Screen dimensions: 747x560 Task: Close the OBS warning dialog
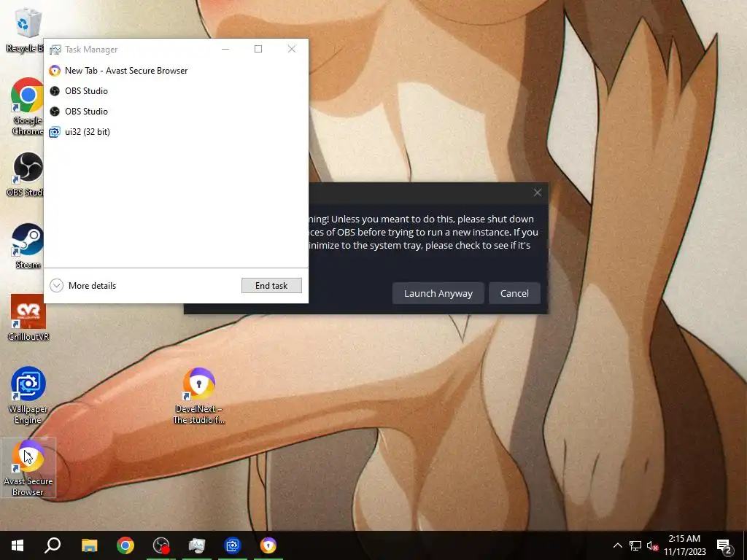click(538, 192)
